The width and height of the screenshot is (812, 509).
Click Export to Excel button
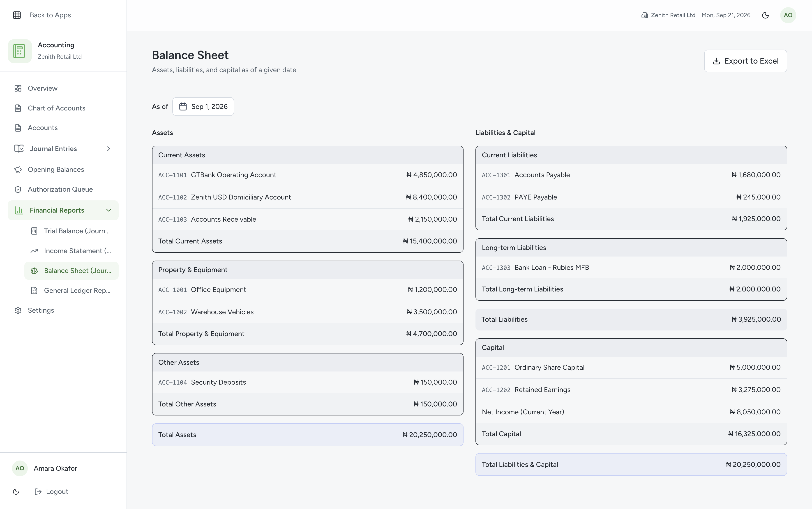(745, 61)
